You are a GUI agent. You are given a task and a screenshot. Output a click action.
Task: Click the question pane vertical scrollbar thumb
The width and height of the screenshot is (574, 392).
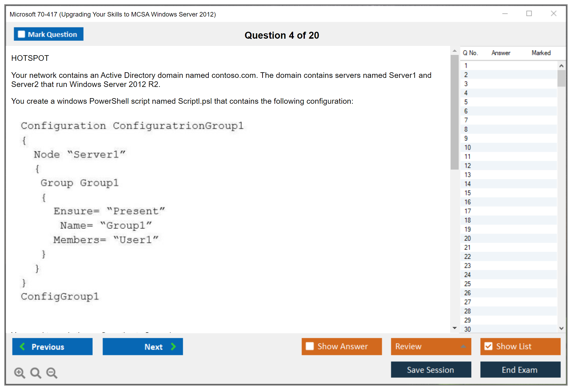click(x=454, y=112)
